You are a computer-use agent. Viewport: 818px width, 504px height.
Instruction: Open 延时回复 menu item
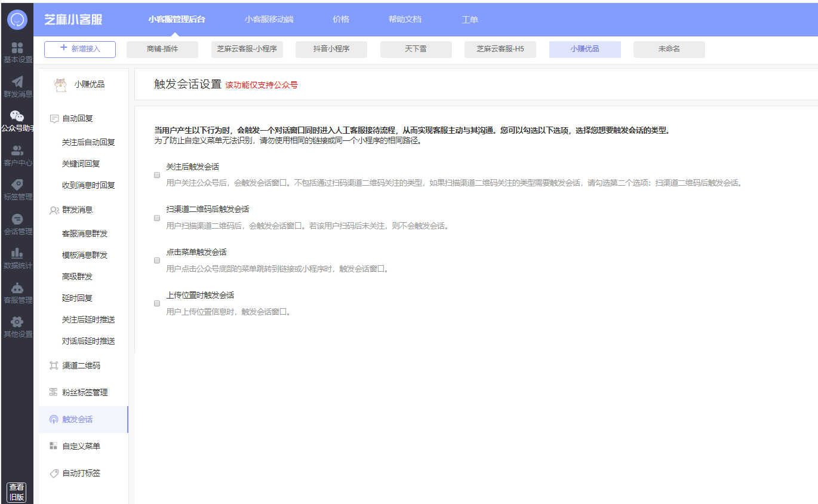click(x=78, y=298)
